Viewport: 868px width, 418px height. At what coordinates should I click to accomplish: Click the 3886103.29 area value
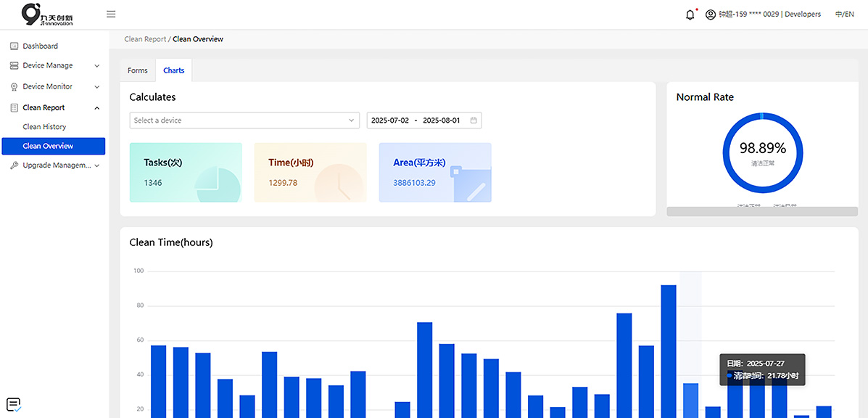[415, 182]
